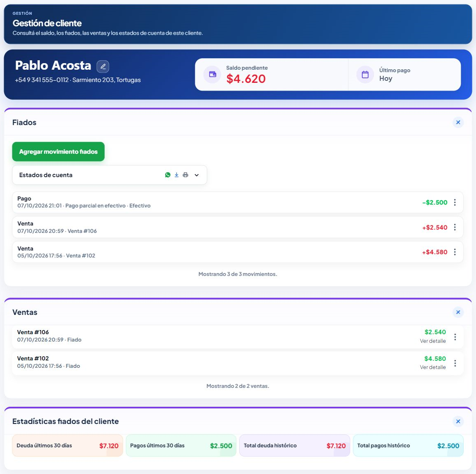
Task: Click the Pagos últimos 30 días card
Action: pyautogui.click(x=181, y=445)
